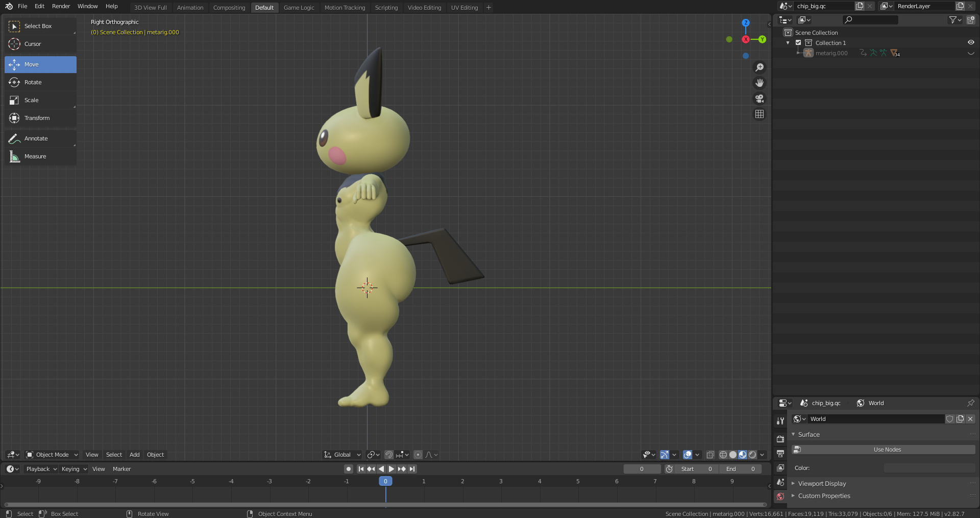Open the Scene properties tab
980x518 pixels.
pyautogui.click(x=780, y=482)
